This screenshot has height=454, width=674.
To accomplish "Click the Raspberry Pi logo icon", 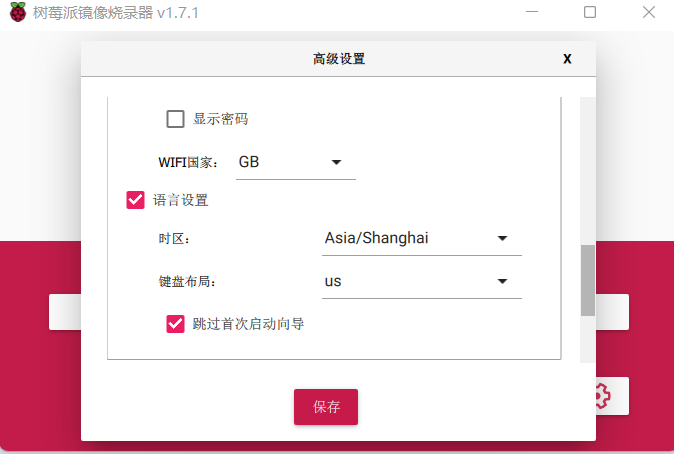I will click(18, 12).
